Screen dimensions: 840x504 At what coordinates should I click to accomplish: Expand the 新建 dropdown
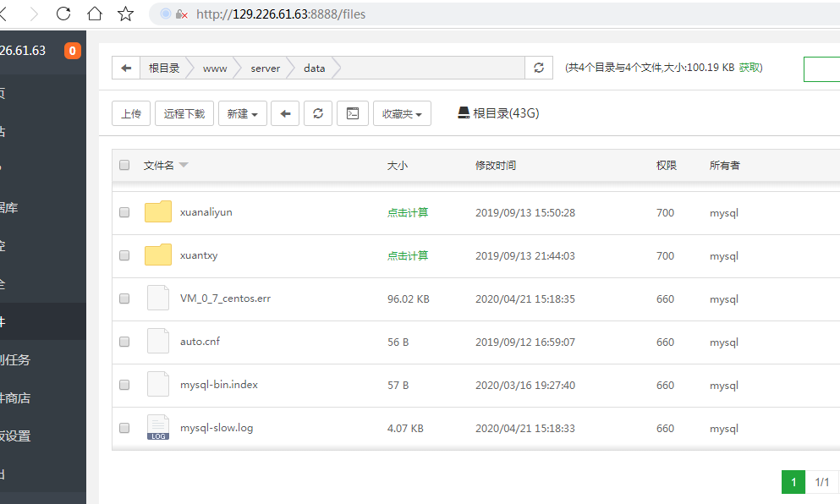pyautogui.click(x=243, y=113)
